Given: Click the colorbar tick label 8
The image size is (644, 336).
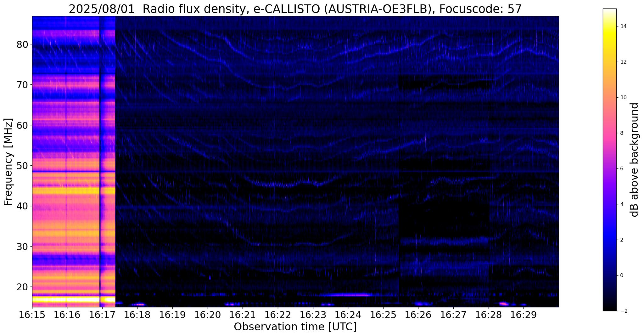Looking at the screenshot, I should tap(621, 133).
